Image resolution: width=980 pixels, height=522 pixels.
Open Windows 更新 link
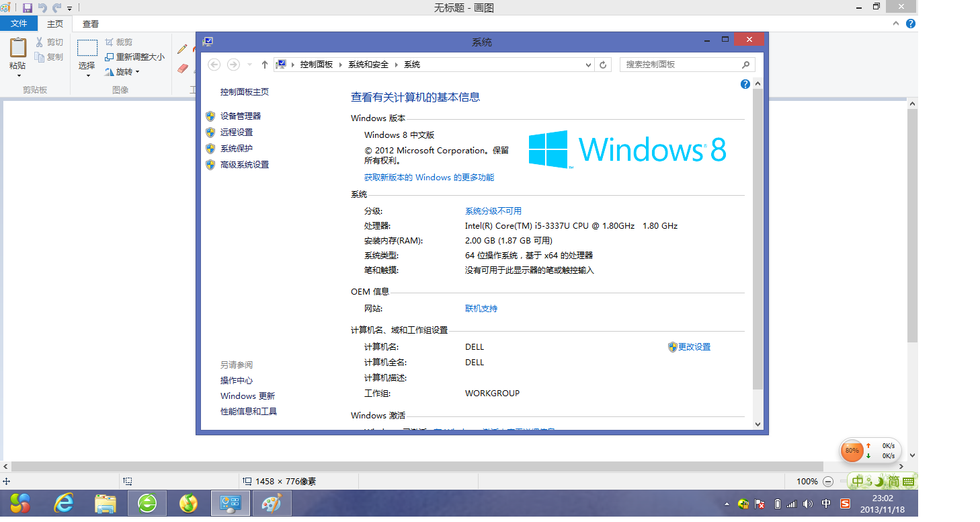point(247,396)
